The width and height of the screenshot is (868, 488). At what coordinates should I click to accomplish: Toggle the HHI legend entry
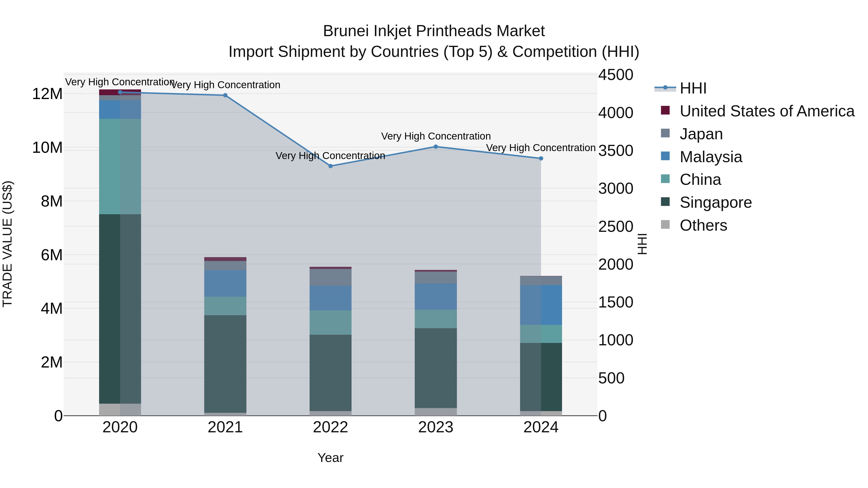coord(681,88)
